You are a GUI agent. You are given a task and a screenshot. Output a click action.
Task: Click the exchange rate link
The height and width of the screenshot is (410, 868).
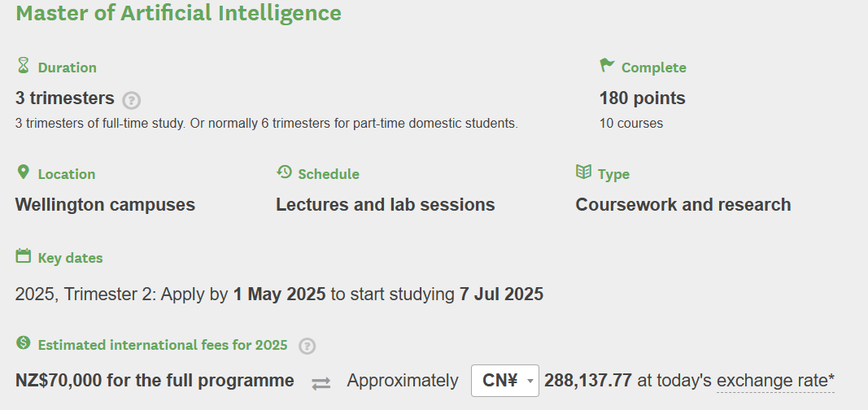click(775, 381)
